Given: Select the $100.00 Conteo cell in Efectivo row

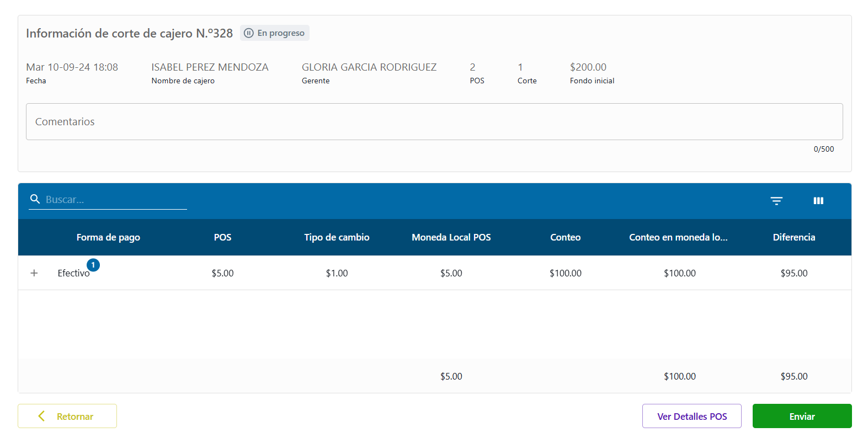Looking at the screenshot, I should pos(565,273).
